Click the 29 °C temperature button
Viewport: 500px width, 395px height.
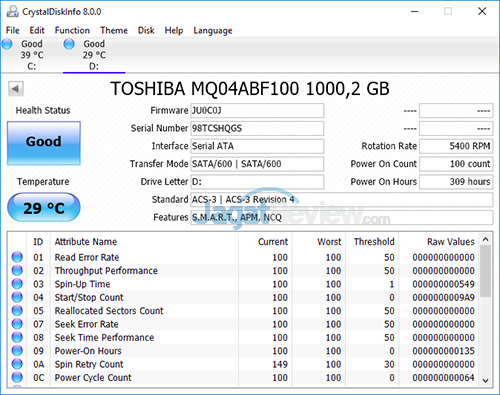coord(44,207)
